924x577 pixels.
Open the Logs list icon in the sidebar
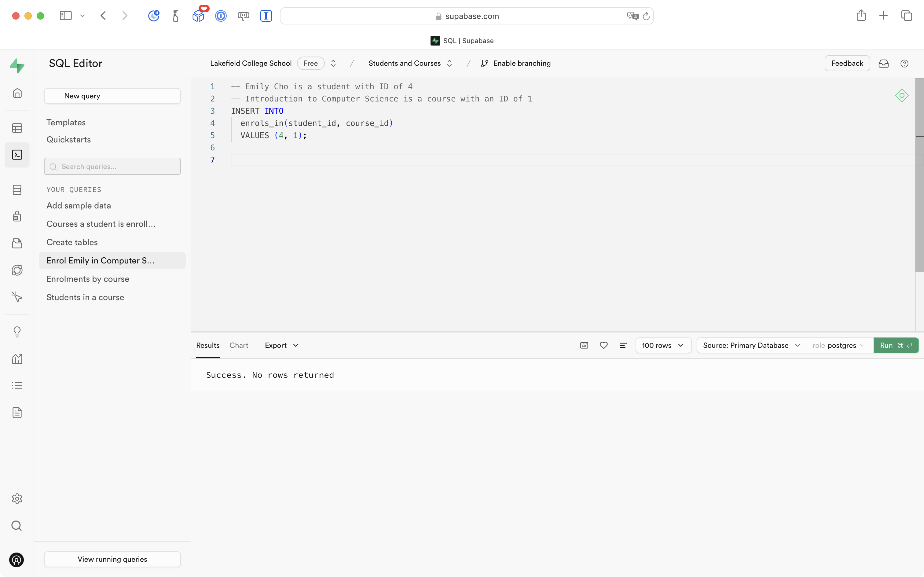(17, 385)
